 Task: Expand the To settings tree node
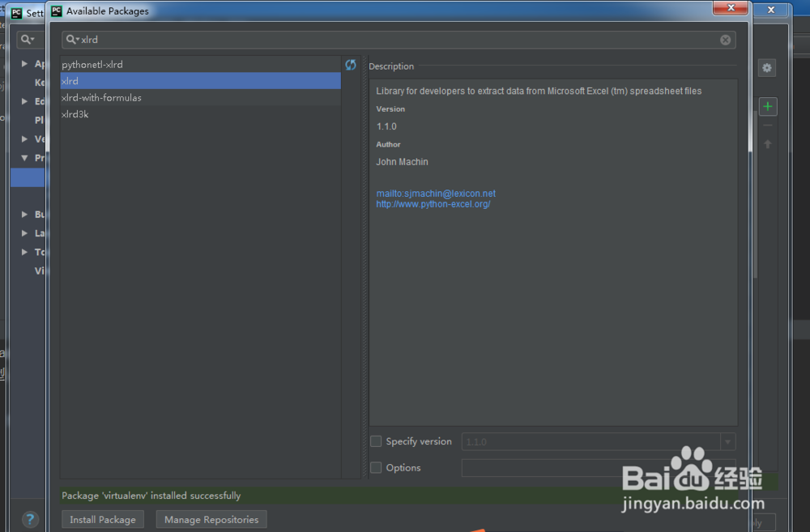[24, 252]
